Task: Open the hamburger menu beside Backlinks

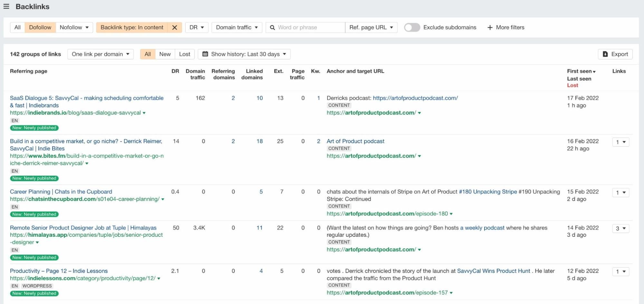Action: point(6,6)
